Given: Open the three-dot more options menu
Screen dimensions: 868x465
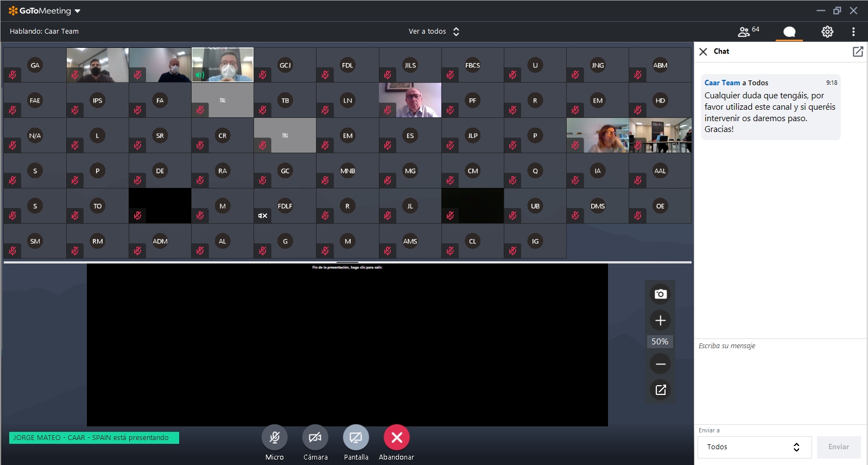Looking at the screenshot, I should [853, 32].
